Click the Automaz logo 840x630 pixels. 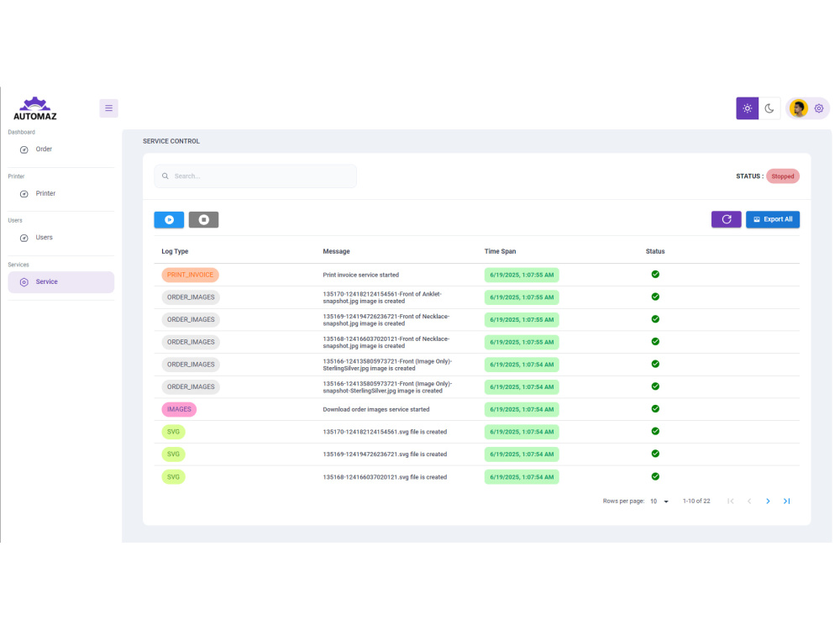click(x=34, y=108)
